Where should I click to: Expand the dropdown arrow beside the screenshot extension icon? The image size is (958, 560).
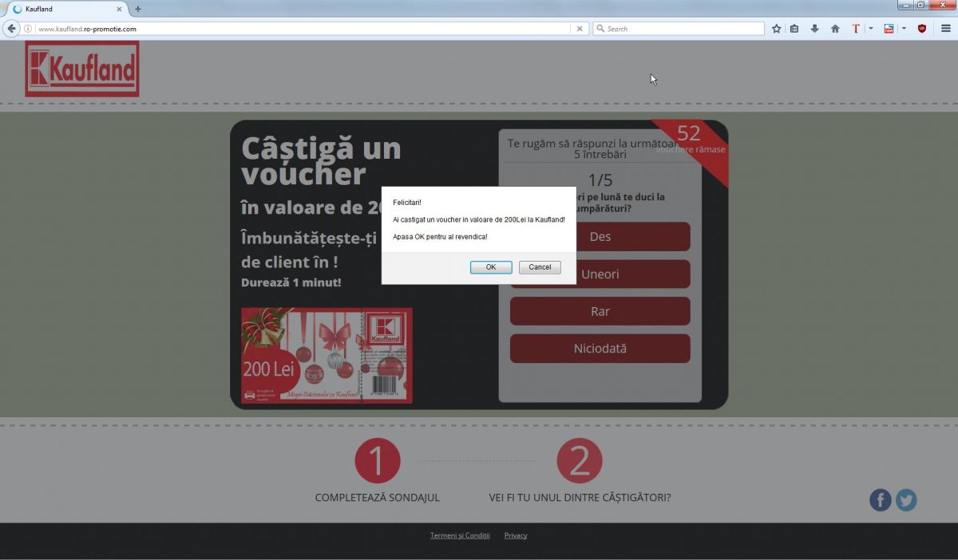click(904, 29)
